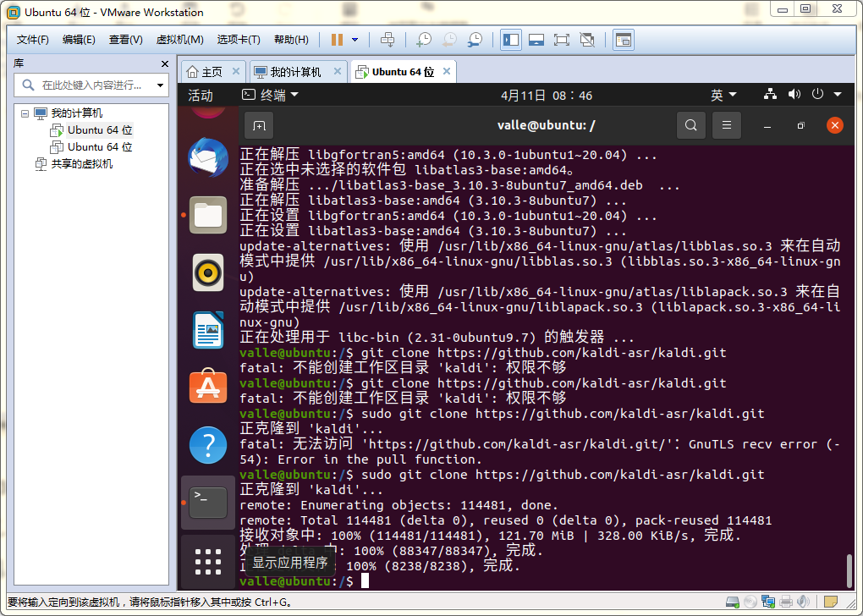Enter VMware full screen mode
The width and height of the screenshot is (863, 616).
[562, 40]
